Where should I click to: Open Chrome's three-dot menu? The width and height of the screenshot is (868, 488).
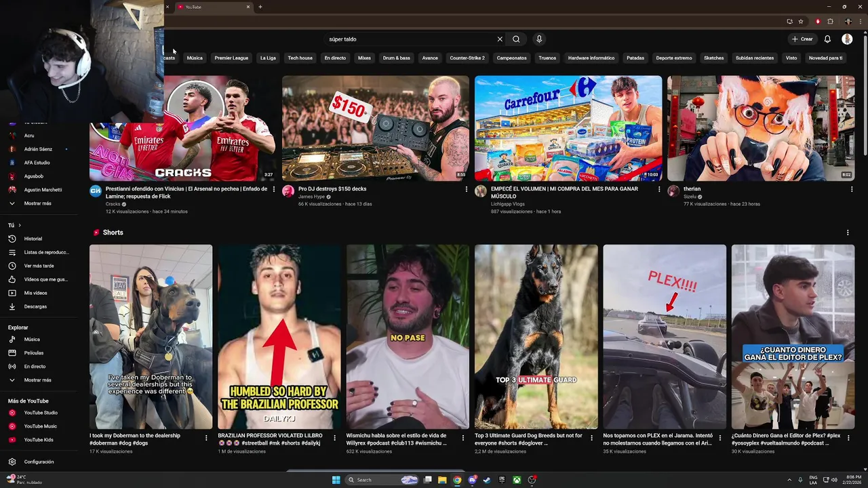[860, 21]
